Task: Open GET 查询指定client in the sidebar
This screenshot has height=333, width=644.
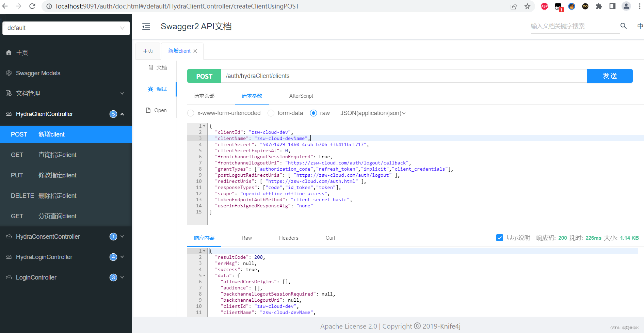Action: coord(66,155)
